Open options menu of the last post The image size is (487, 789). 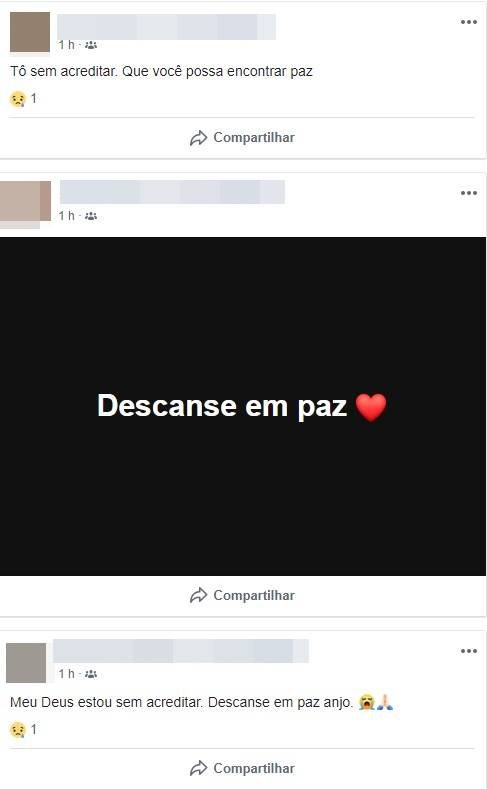click(468, 651)
